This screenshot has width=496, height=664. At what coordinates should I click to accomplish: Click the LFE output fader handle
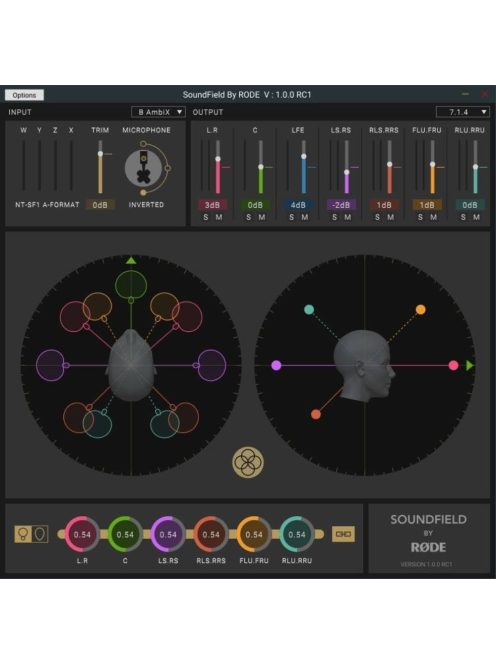pos(304,156)
